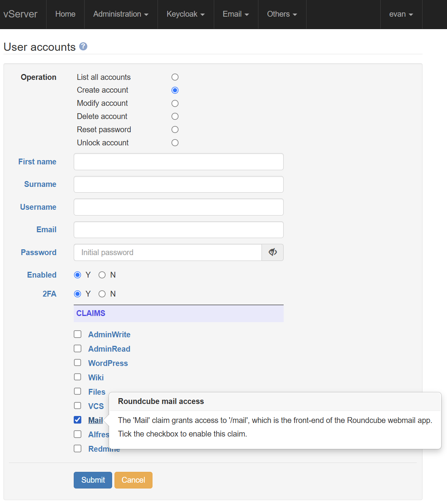The width and height of the screenshot is (447, 504).
Task: Click the Surname field label
Action: coord(40,184)
